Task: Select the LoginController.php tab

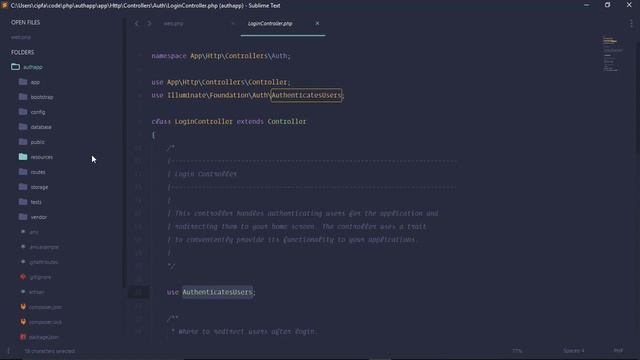Action: coord(270,24)
